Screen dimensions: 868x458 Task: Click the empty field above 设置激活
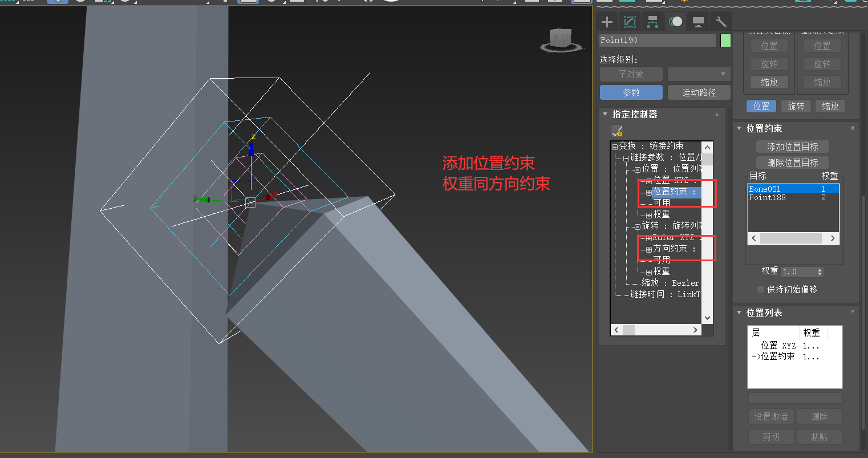click(795, 398)
